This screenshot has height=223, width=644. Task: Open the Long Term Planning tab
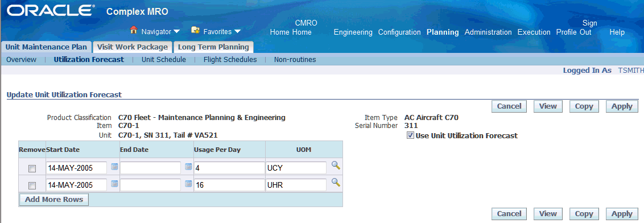point(213,47)
